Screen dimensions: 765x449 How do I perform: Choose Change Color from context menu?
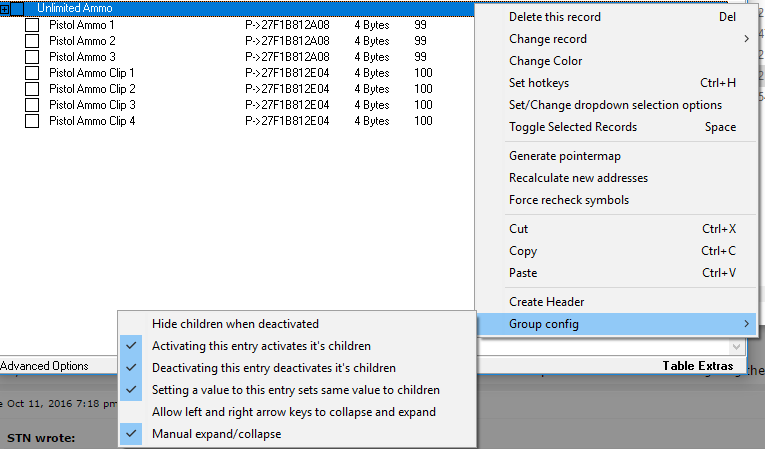pyautogui.click(x=545, y=61)
